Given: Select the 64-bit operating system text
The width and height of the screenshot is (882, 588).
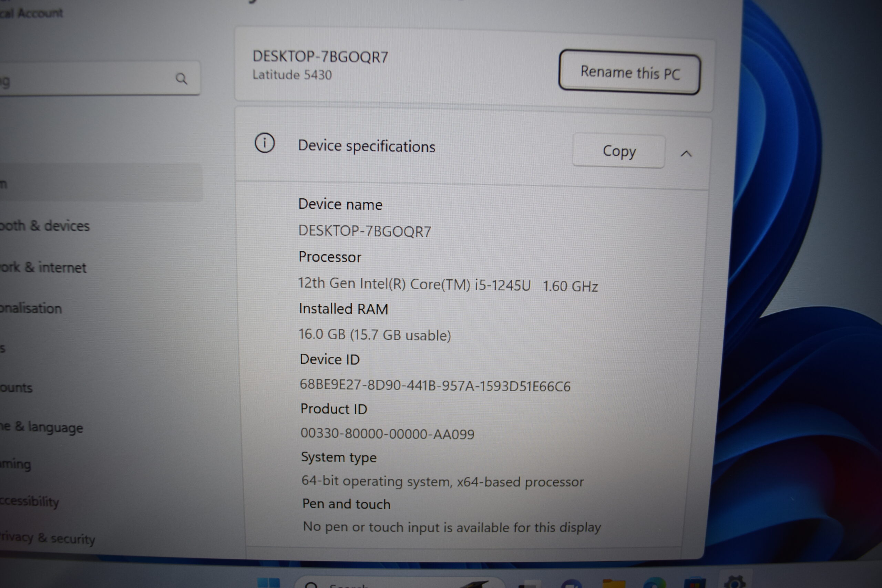Looking at the screenshot, I should (x=442, y=481).
